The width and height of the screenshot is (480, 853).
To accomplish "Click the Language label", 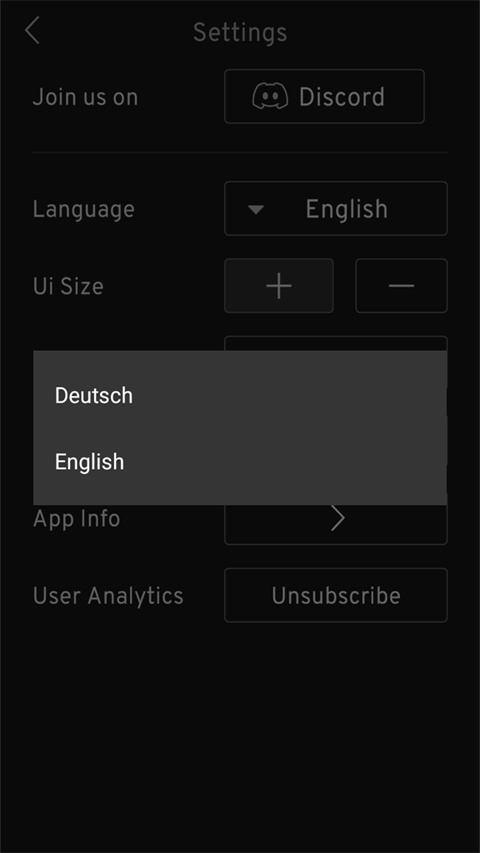I will click(84, 209).
